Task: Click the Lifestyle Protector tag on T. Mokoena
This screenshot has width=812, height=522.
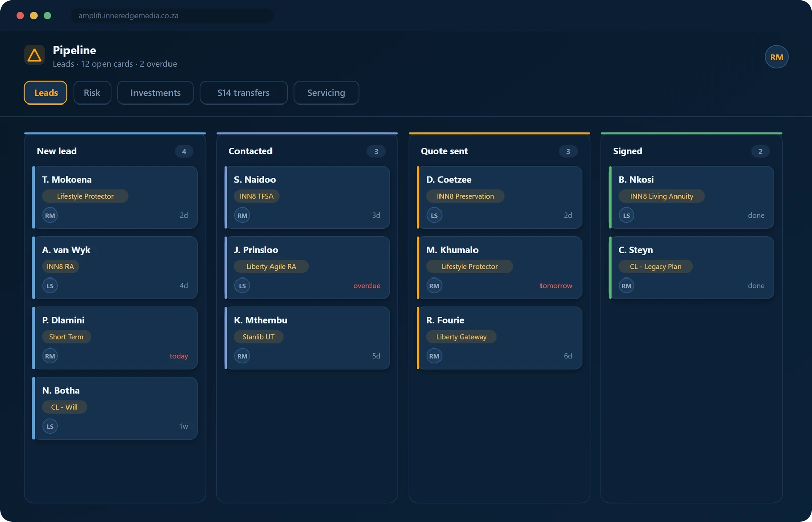Action: tap(85, 196)
